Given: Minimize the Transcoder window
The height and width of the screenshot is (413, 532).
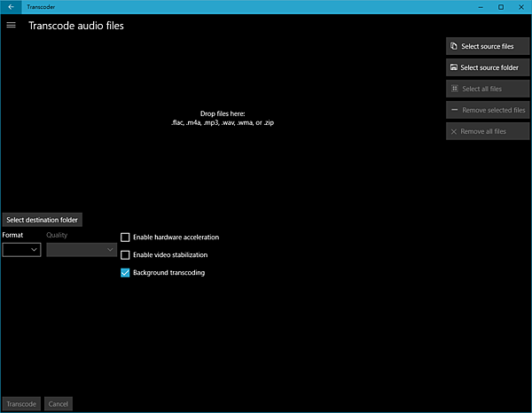Looking at the screenshot, I should [x=481, y=7].
